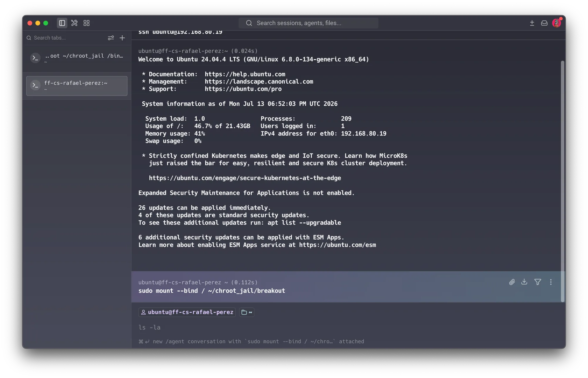This screenshot has width=588, height=378.
Task: Open the user avatar profile
Action: pyautogui.click(x=557, y=23)
